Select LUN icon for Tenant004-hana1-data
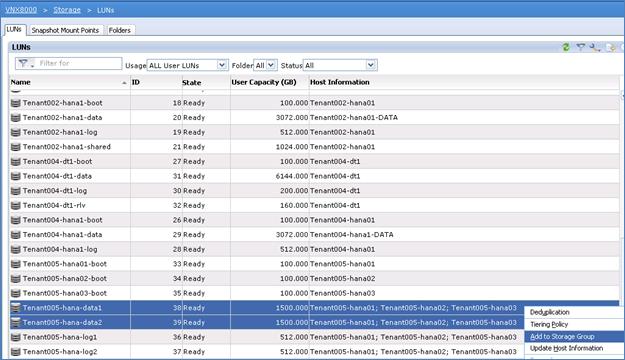The height and width of the screenshot is (360, 625). tap(16, 235)
